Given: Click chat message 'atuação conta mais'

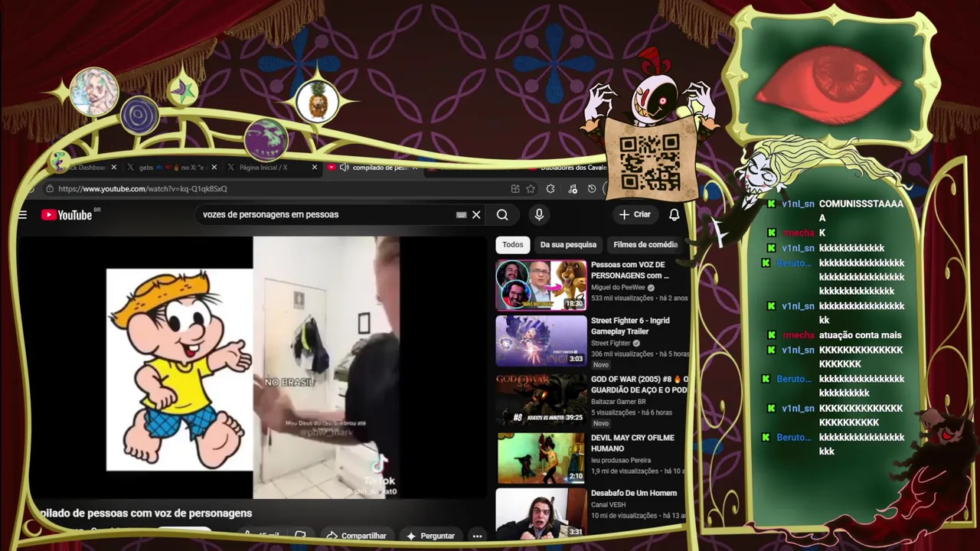Looking at the screenshot, I should click(x=860, y=335).
